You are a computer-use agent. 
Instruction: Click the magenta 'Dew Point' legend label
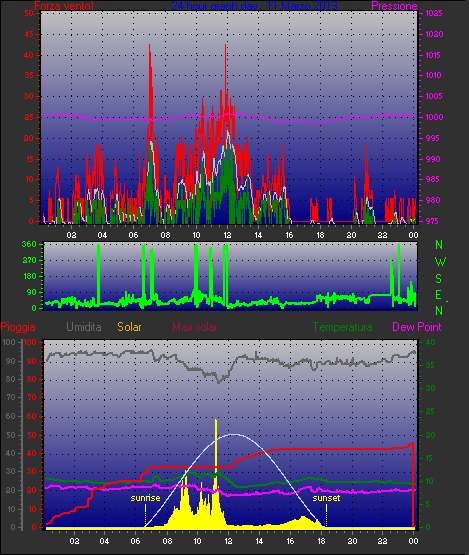coord(417,327)
